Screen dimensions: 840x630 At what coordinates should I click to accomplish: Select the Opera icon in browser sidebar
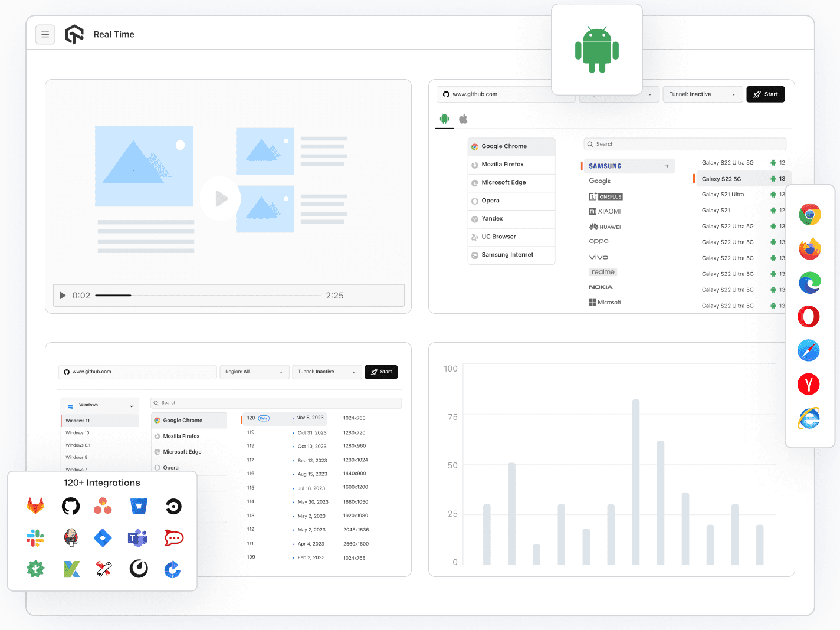809,316
